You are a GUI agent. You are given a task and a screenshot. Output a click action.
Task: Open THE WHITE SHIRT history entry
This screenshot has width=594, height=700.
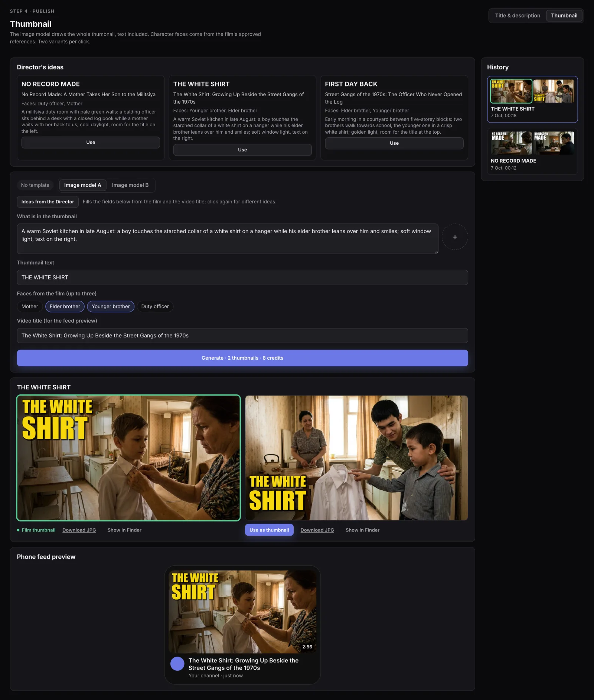click(x=532, y=99)
